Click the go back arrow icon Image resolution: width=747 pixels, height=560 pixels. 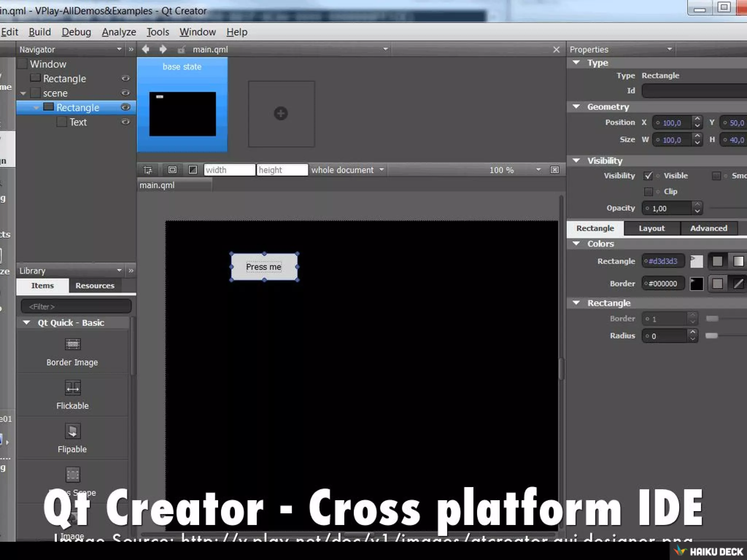coord(146,49)
